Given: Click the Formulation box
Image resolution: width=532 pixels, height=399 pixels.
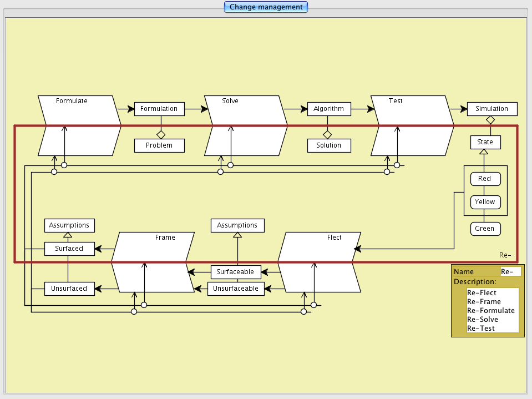Looking at the screenshot, I should tap(159, 109).
